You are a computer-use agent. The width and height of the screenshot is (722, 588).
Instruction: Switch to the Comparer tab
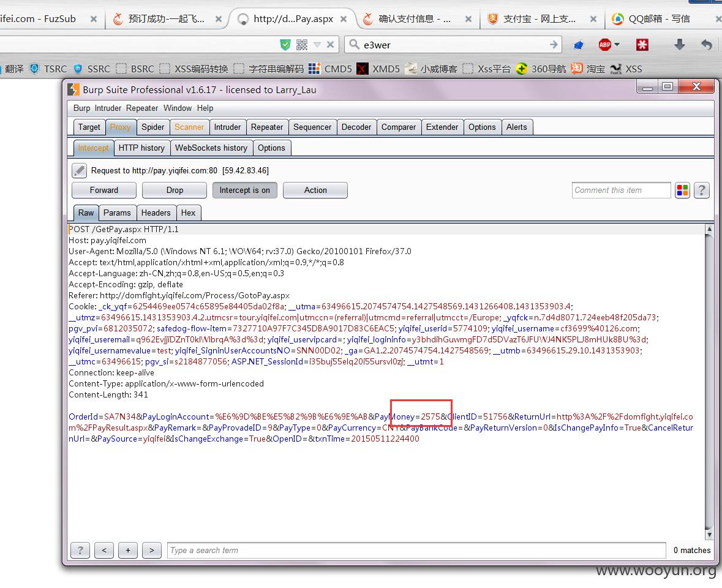click(398, 127)
